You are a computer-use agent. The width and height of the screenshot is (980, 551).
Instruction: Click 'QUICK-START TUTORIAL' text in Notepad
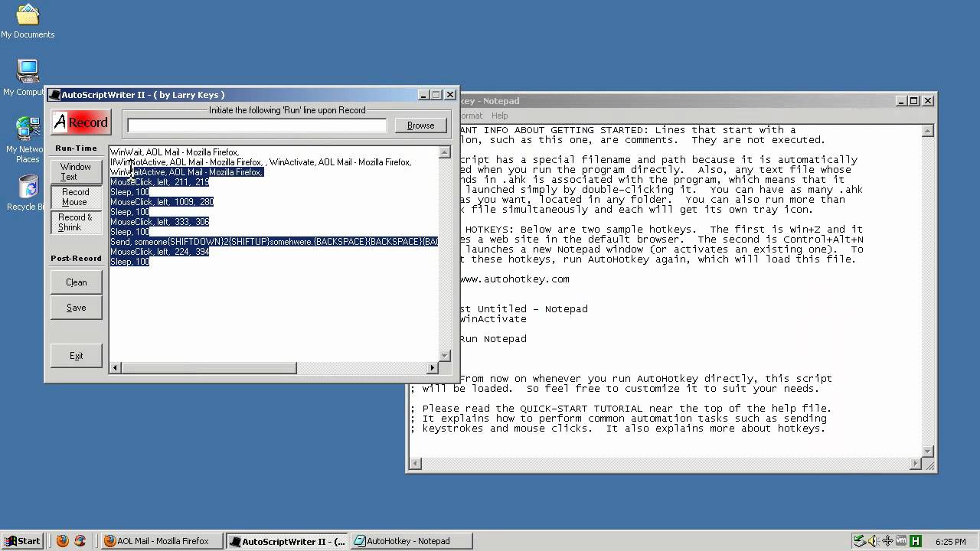[581, 409]
